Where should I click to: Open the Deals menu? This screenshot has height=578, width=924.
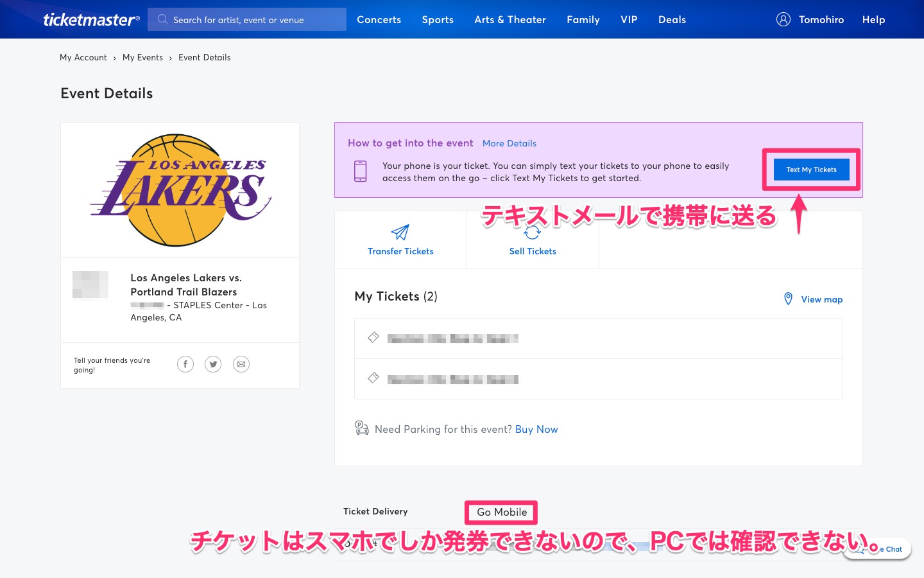tap(672, 19)
